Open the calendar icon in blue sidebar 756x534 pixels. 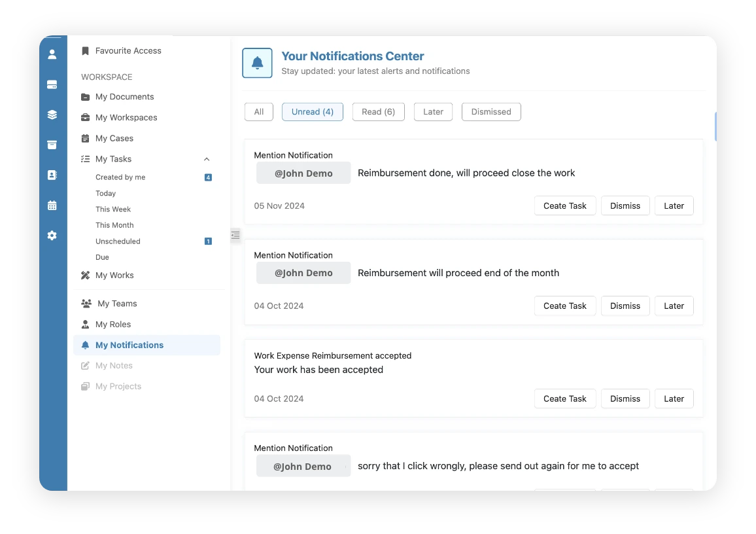(52, 205)
